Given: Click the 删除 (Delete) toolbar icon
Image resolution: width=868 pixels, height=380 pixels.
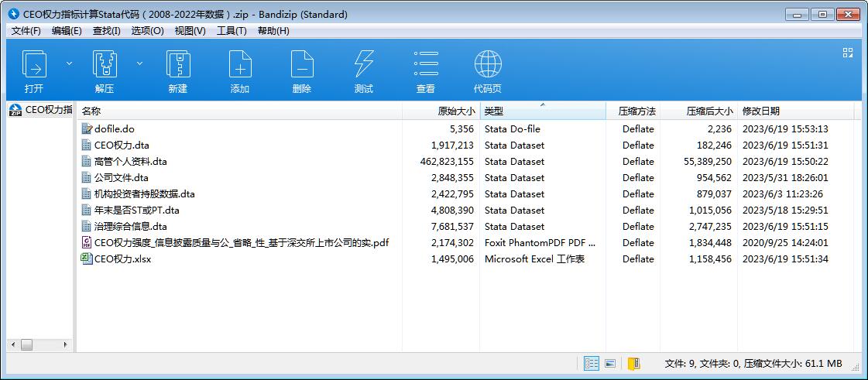Looking at the screenshot, I should (x=302, y=63).
